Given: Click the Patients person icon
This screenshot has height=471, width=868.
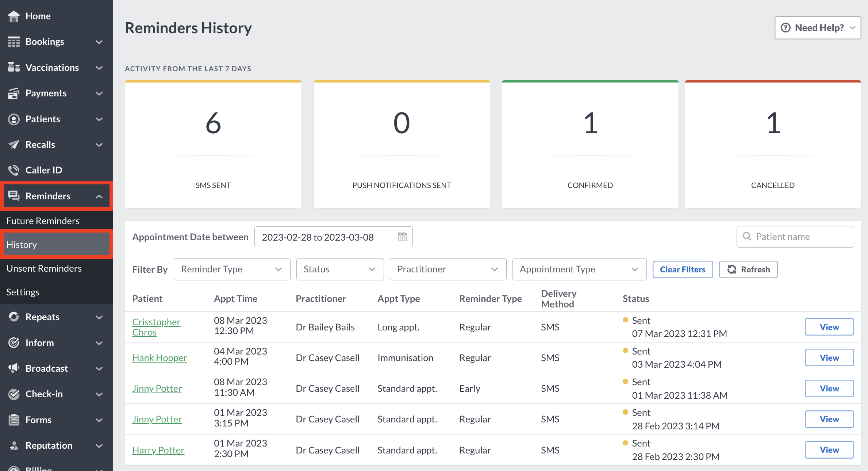Looking at the screenshot, I should 14,119.
